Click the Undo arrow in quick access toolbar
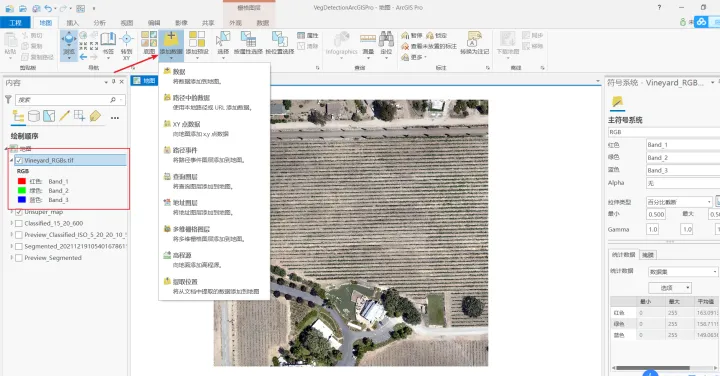The width and height of the screenshot is (720, 376). pyautogui.click(x=48, y=8)
